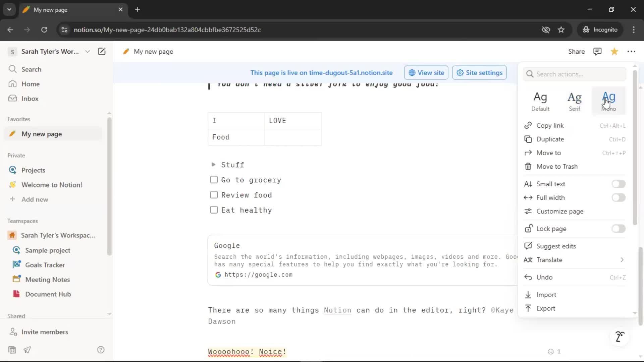The image size is (644, 362).
Task: Click the View site button
Action: (x=426, y=73)
